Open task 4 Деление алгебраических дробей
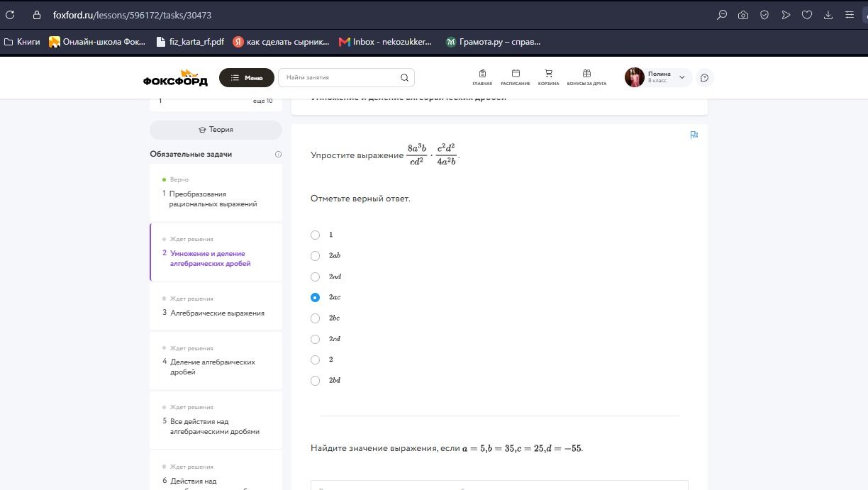 (x=216, y=360)
